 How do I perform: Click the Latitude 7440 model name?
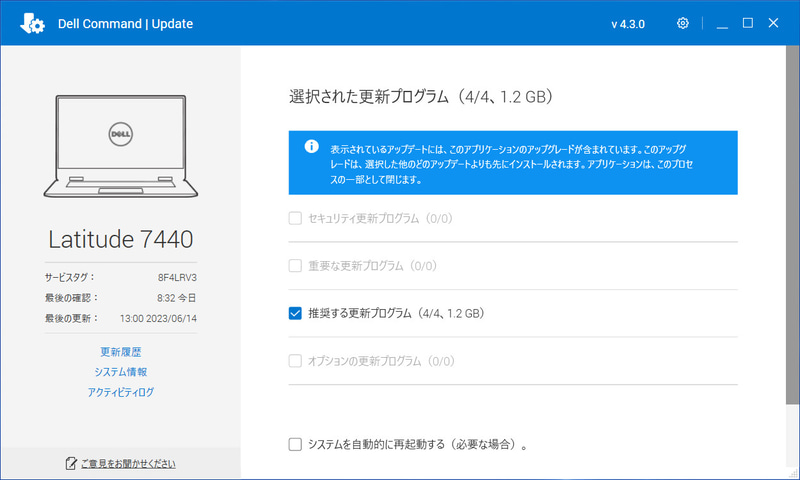pos(121,239)
